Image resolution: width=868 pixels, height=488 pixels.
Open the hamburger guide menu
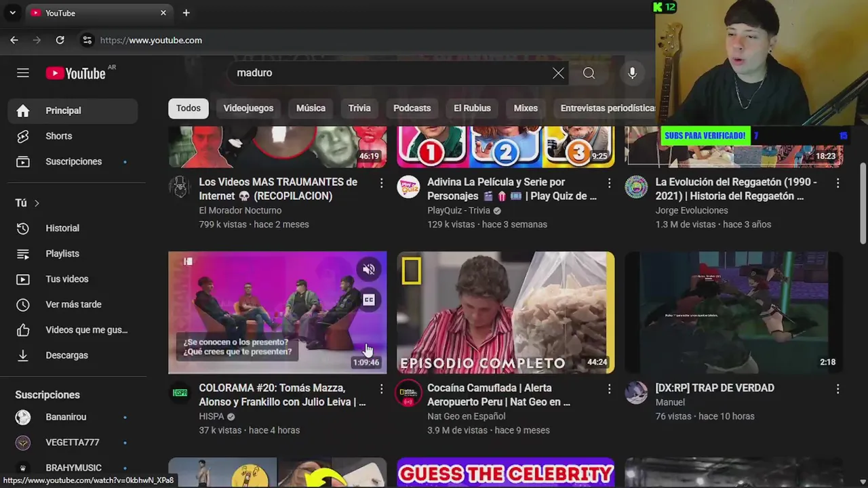tap(23, 73)
